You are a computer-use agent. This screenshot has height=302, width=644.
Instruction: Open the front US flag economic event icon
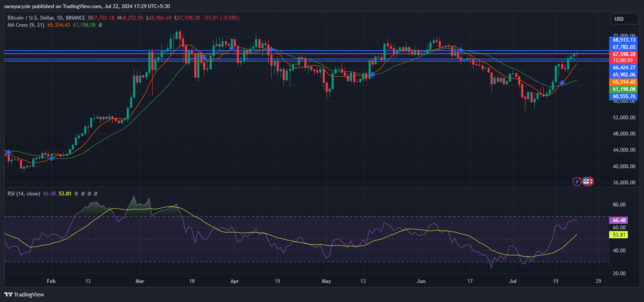click(586, 181)
